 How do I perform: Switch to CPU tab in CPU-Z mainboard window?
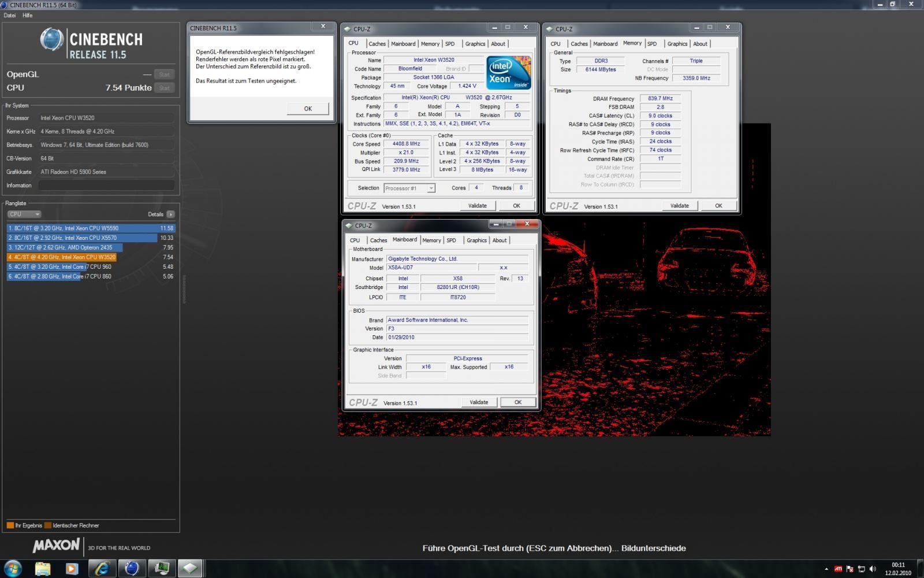click(x=355, y=240)
